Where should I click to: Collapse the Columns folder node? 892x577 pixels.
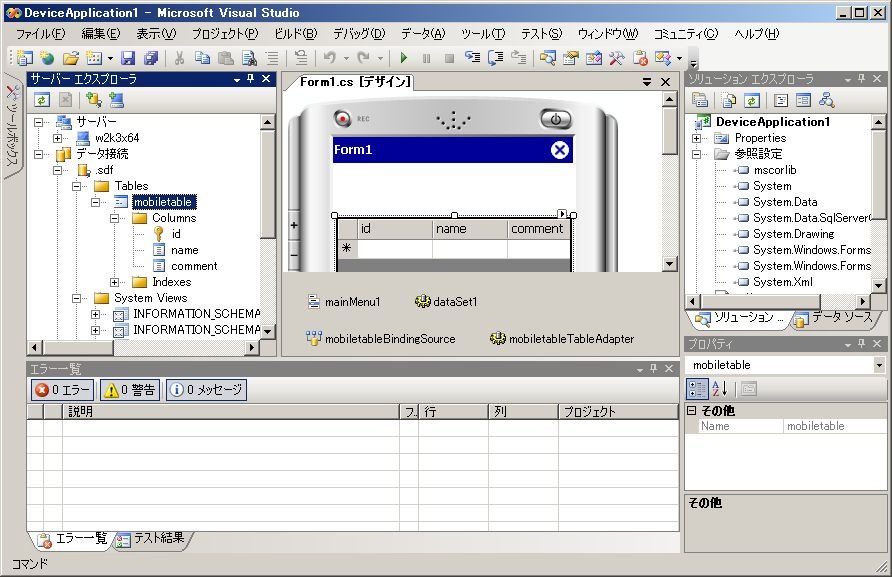[114, 218]
